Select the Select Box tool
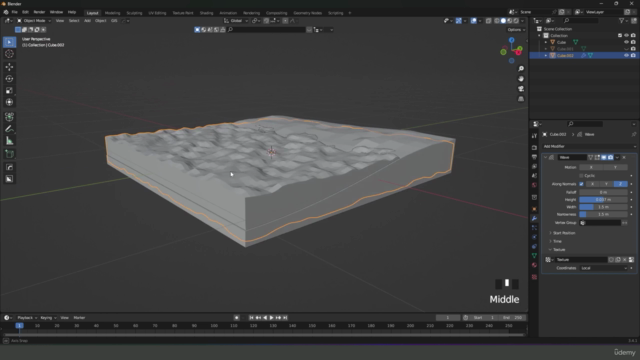This screenshot has width=640, height=360. click(x=9, y=42)
